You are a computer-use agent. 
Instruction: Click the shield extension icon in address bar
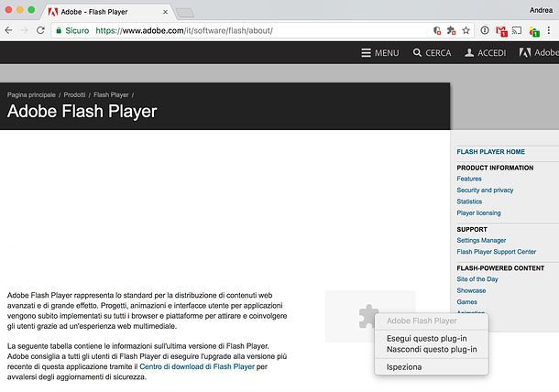[437, 30]
